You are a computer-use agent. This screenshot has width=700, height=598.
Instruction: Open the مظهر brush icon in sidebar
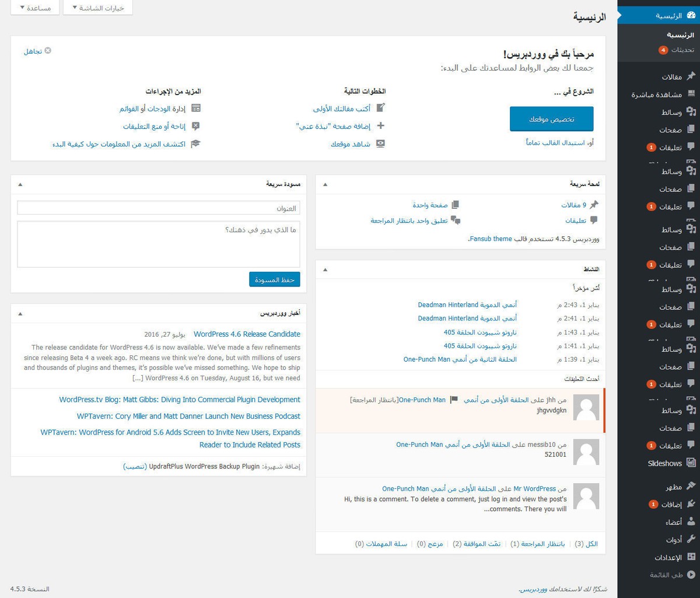(691, 486)
